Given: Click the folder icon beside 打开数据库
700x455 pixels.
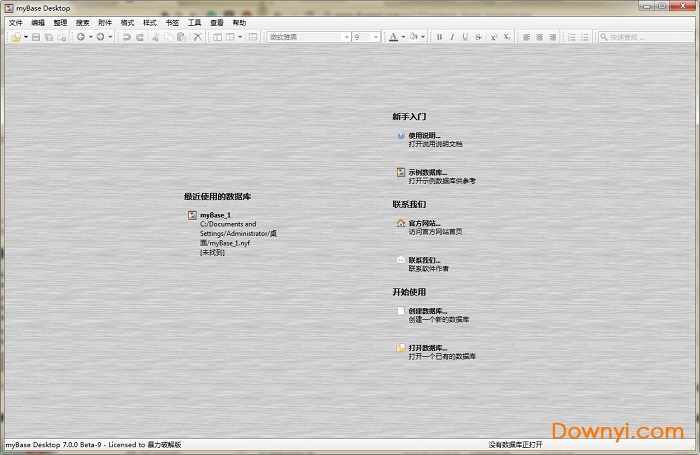Looking at the screenshot, I should (x=400, y=348).
